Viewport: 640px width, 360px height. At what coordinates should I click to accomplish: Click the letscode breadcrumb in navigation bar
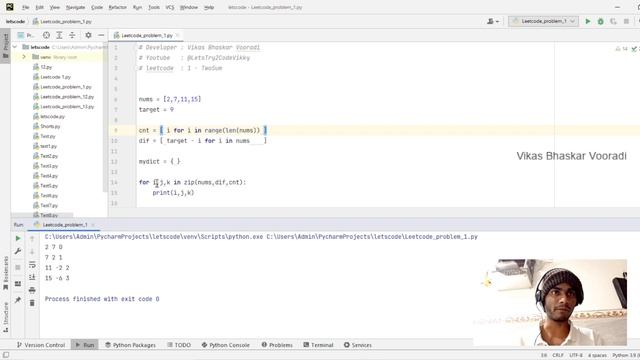click(x=16, y=21)
